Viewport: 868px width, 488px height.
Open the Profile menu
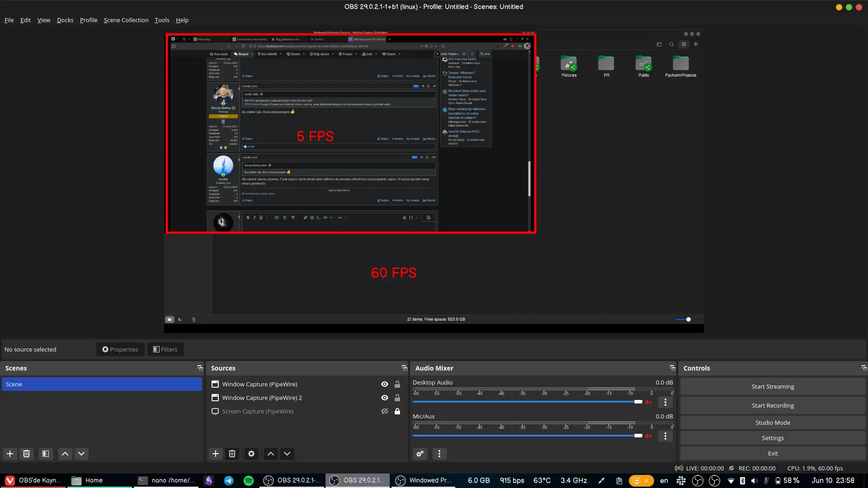pos(89,20)
